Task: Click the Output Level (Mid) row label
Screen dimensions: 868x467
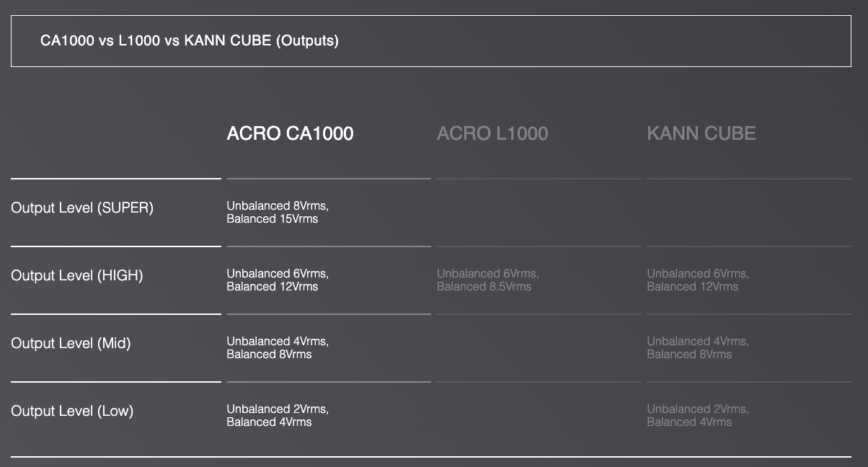Action: click(71, 344)
